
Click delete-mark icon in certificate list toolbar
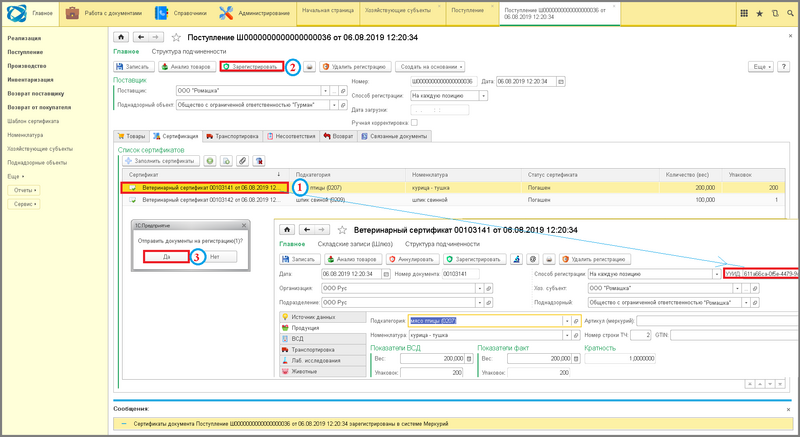pos(259,161)
